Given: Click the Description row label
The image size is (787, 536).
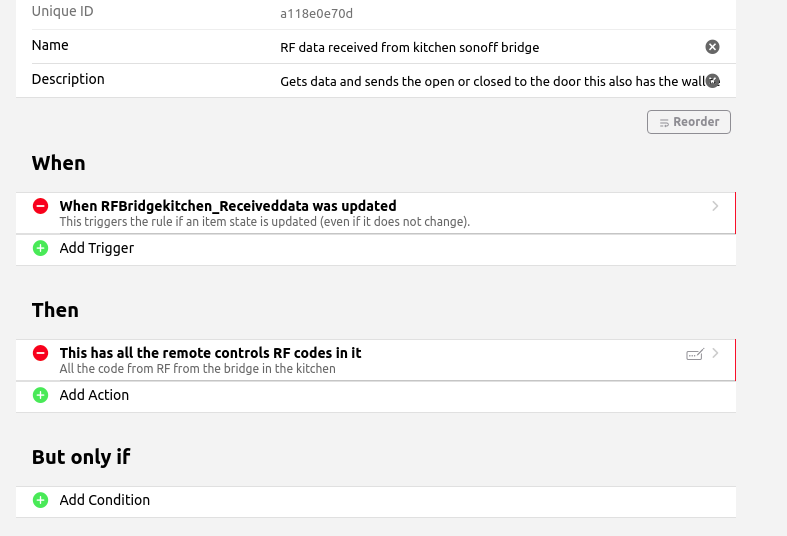Looking at the screenshot, I should [68, 79].
